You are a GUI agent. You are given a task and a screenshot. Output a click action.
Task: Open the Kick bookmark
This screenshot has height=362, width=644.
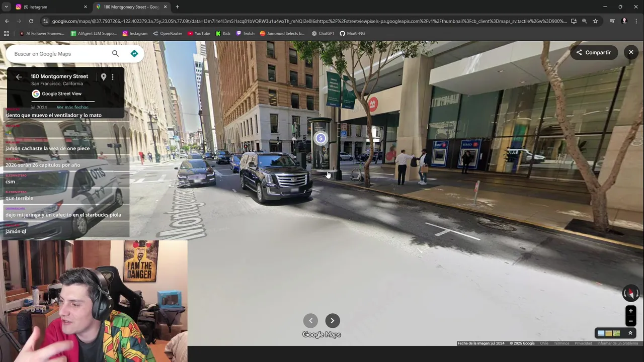pos(223,34)
